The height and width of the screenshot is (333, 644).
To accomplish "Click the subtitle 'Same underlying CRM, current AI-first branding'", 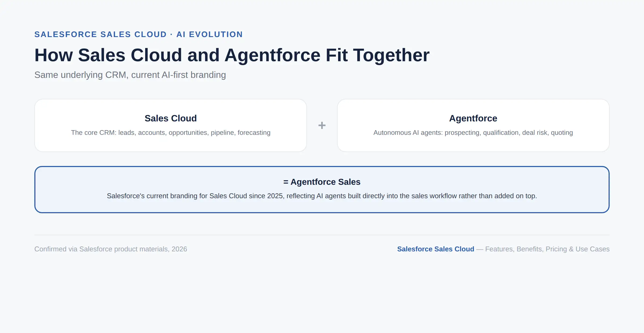I will 130,75.
